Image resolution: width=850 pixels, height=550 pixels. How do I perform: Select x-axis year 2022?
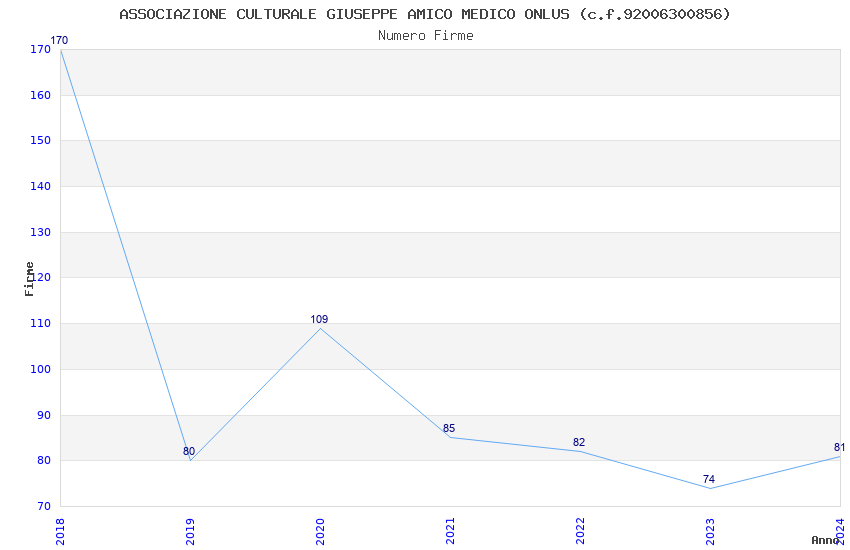580,531
